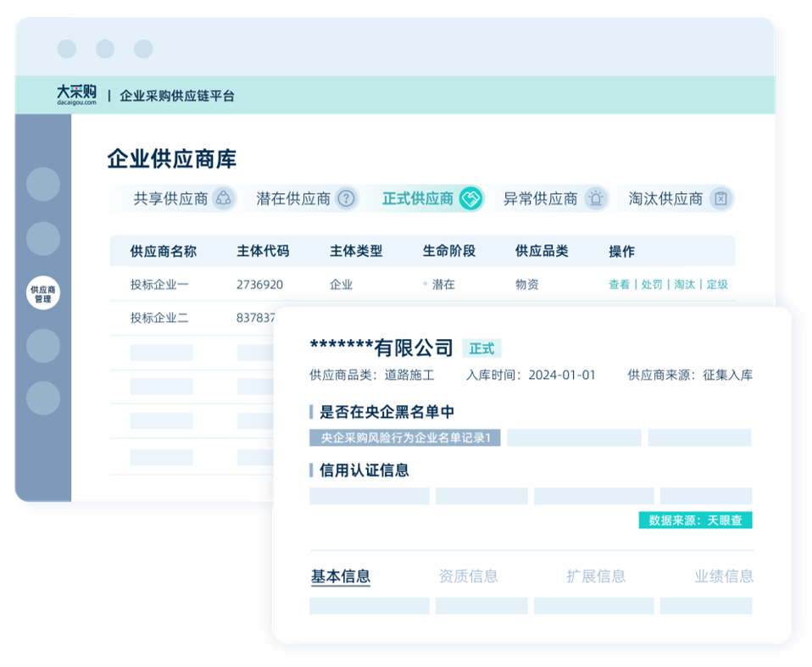The height and width of the screenshot is (667, 812).
Task: Click the eliminated supplier clipboard icon
Action: [x=720, y=198]
